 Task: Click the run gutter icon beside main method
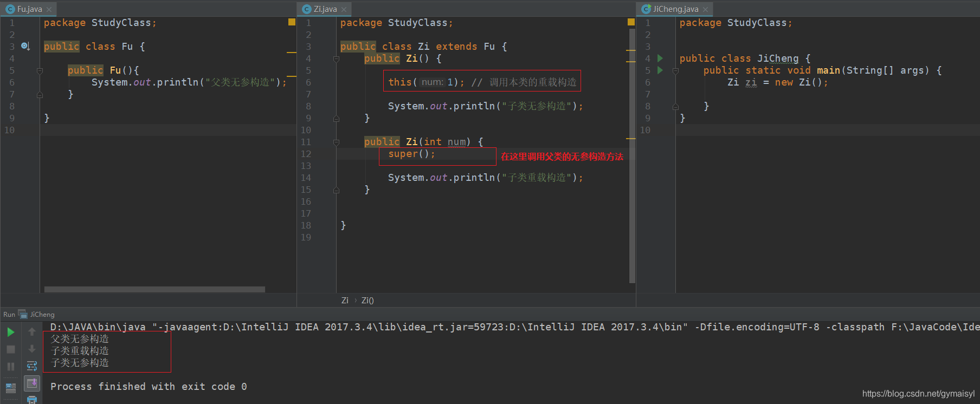point(660,70)
